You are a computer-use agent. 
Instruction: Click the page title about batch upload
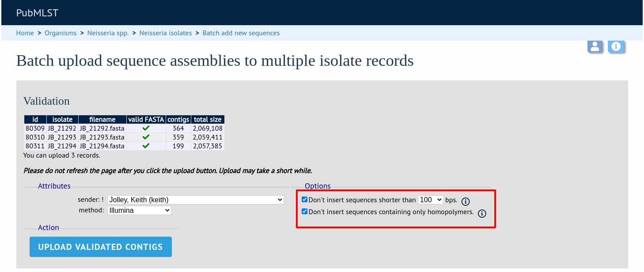215,60
